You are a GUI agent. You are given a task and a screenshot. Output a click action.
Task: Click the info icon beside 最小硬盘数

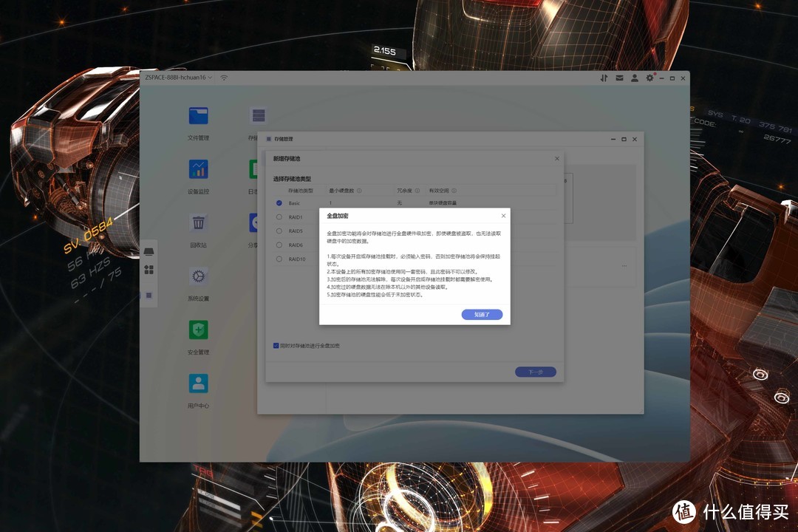point(359,190)
